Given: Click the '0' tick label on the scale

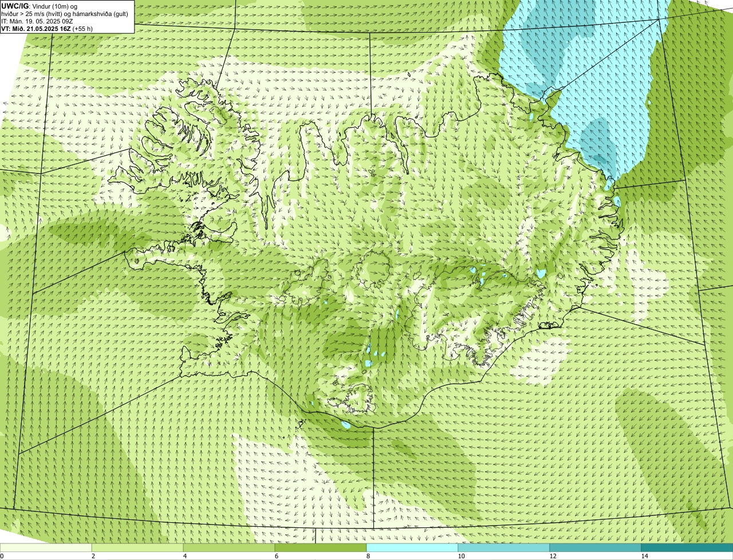Looking at the screenshot, I should (2, 556).
